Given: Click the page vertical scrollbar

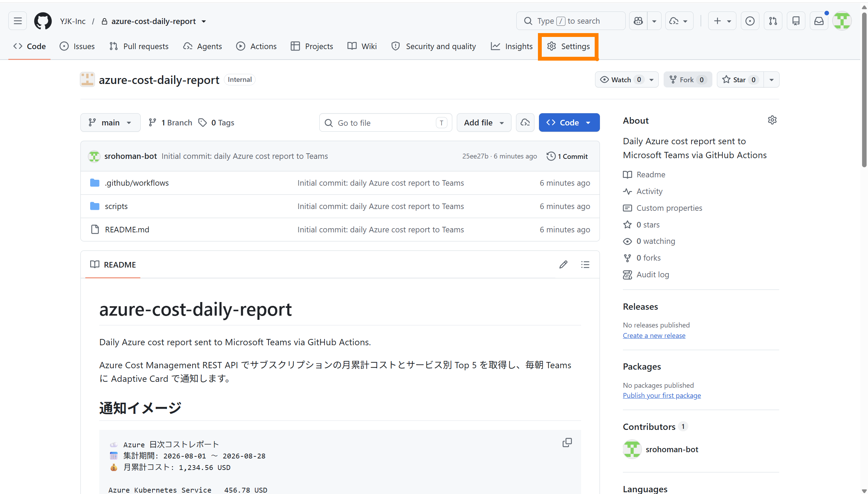Looking at the screenshot, I should [x=864, y=91].
